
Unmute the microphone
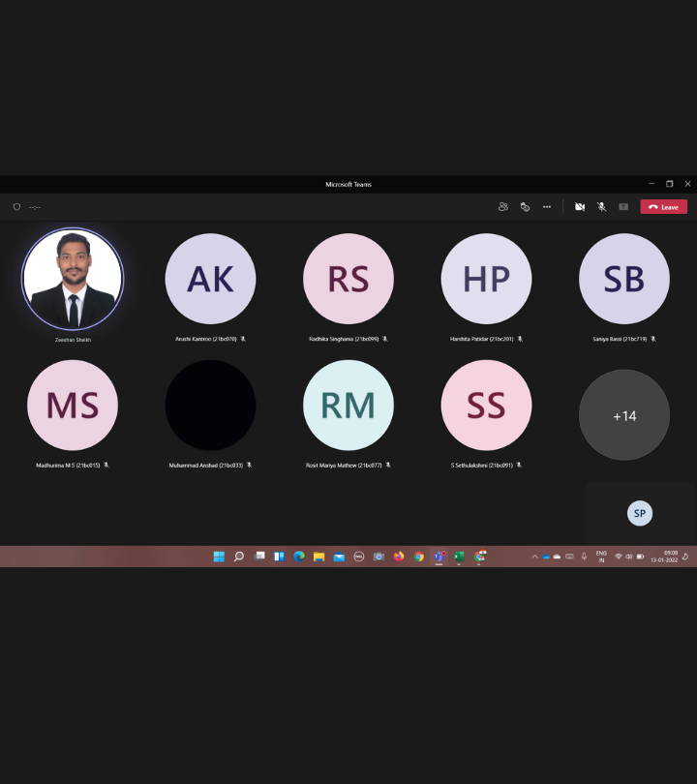point(601,207)
